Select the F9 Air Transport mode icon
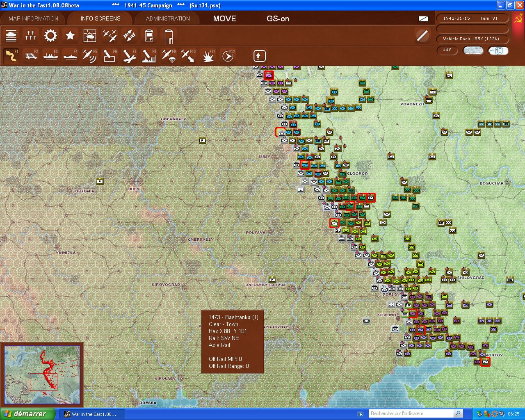Image resolution: width=525 pixels, height=420 pixels. [169, 55]
